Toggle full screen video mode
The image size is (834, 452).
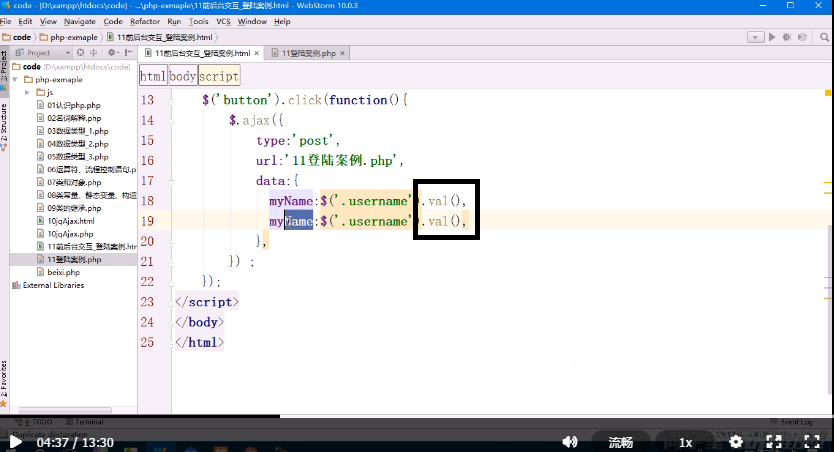click(812, 442)
